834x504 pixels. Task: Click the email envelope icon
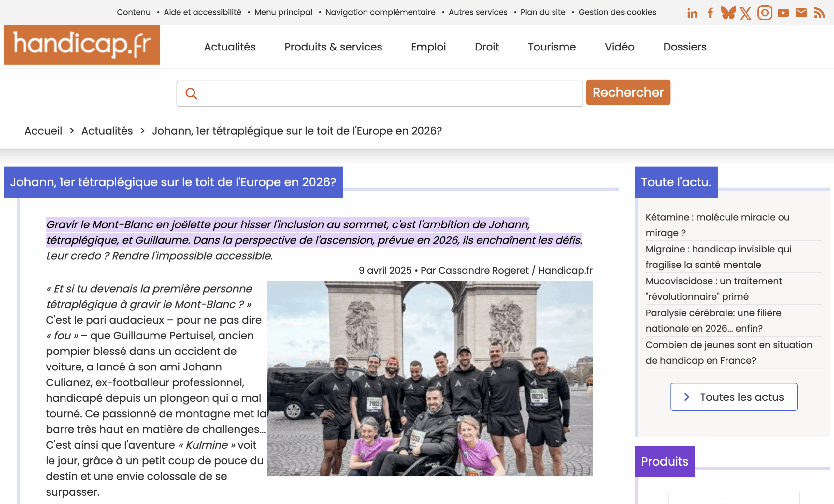click(x=801, y=13)
